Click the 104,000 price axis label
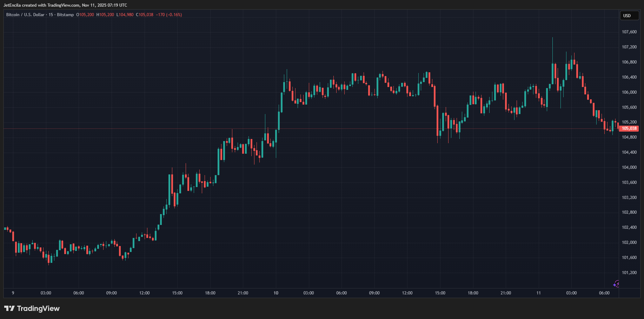This screenshot has width=644, height=319. tap(629, 167)
